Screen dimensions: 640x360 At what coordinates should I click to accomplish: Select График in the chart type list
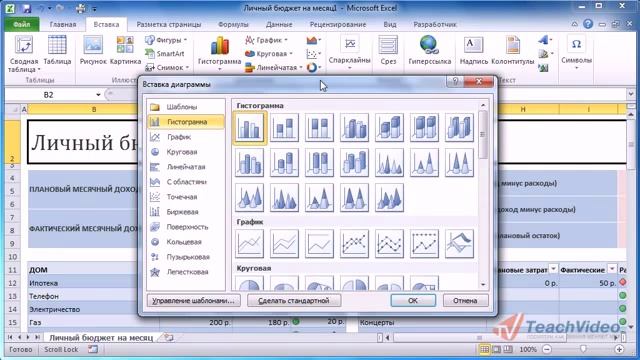(x=185, y=137)
